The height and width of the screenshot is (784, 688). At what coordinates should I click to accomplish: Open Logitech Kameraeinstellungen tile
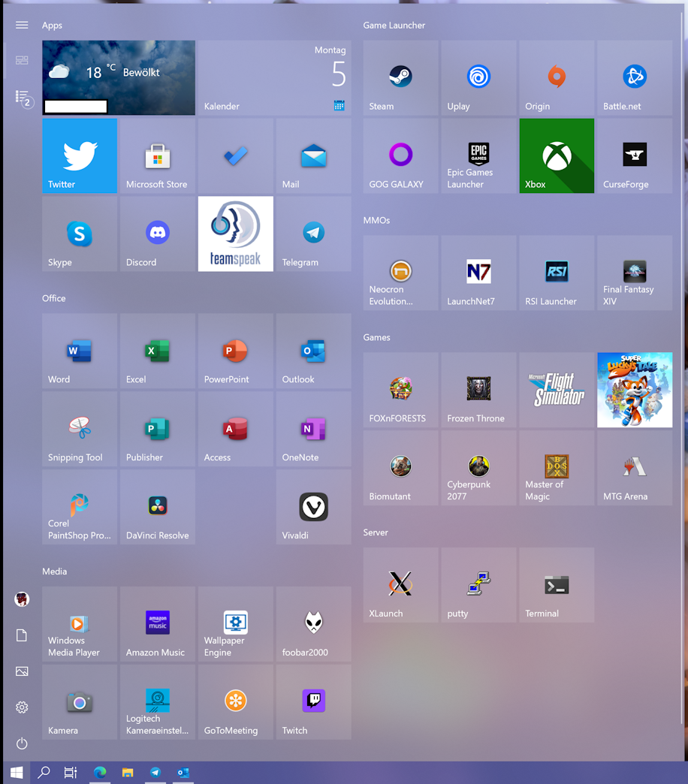point(158,701)
